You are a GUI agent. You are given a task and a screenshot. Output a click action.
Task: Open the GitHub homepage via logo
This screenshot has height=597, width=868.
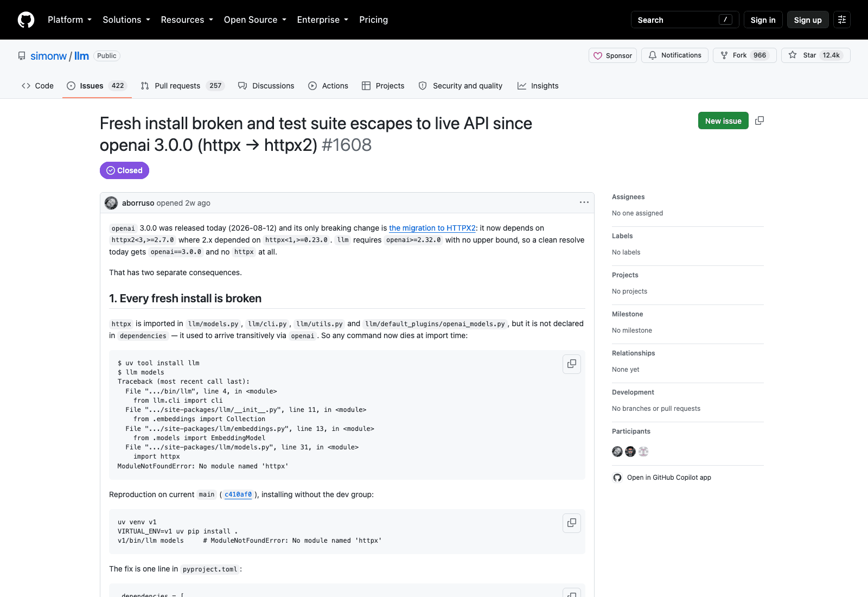pyautogui.click(x=26, y=20)
